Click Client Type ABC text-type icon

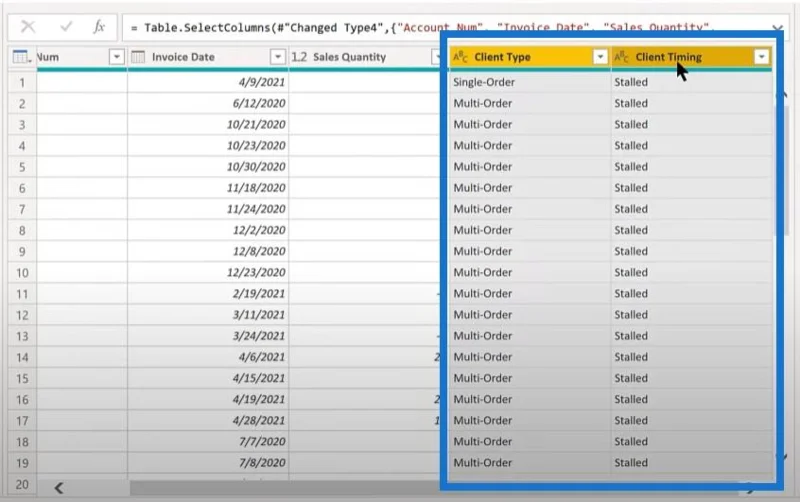(460, 57)
